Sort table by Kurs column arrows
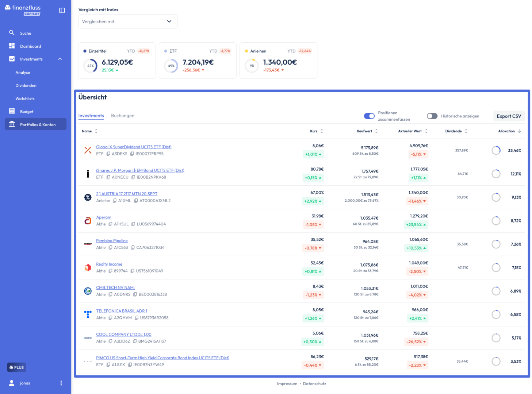 (x=322, y=131)
